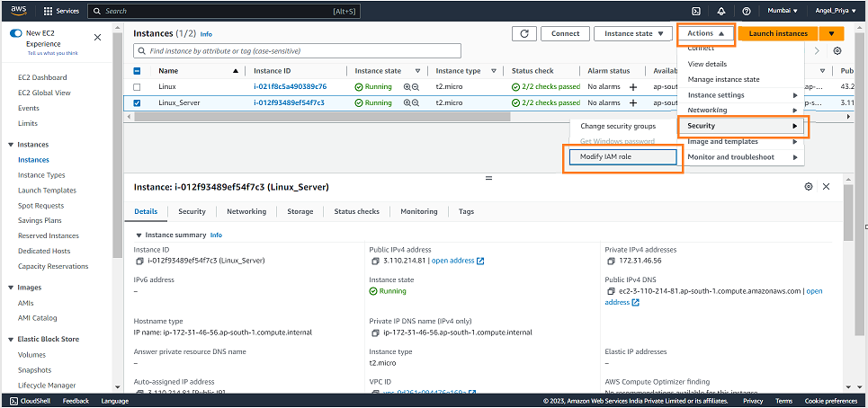Open the help question mark icon

747,11
